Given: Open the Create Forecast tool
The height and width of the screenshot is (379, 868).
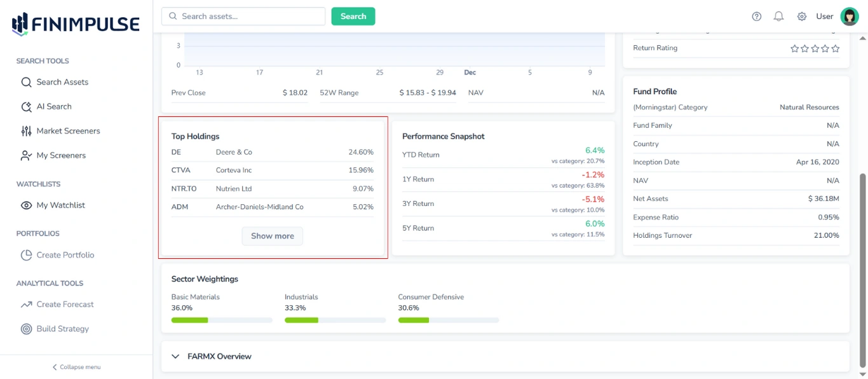Looking at the screenshot, I should (x=65, y=304).
